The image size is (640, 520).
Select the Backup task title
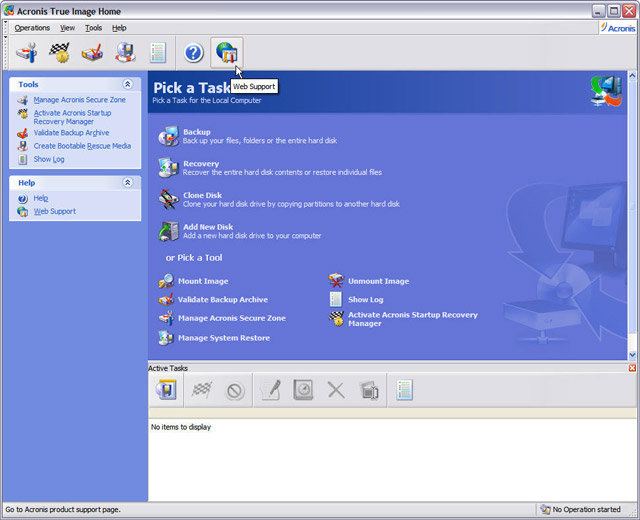197,132
